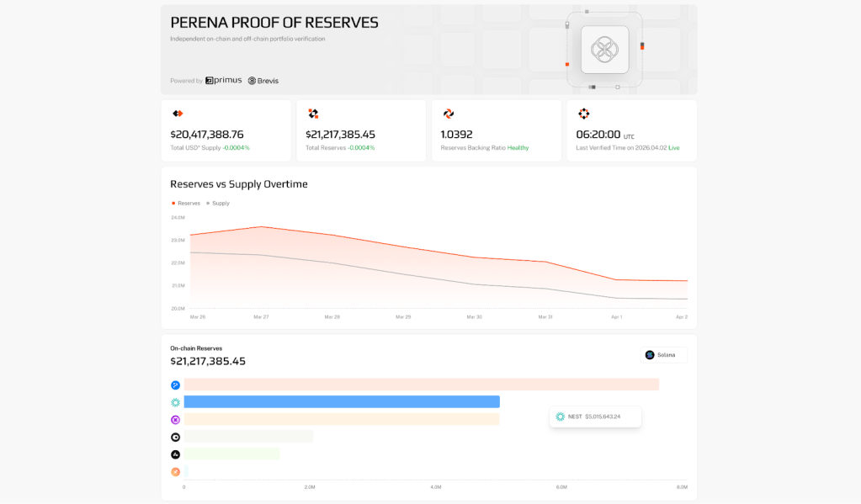Toggle the Reserves series in chart legend
Screen dimensions: 861x504
[187, 203]
